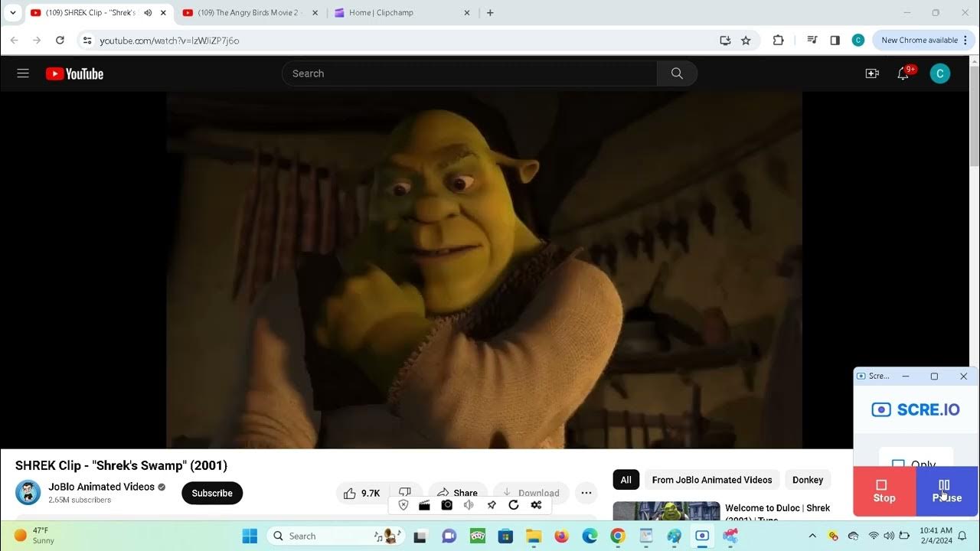The height and width of the screenshot is (551, 980).
Task: Open the Chrome tab search dropdown arrow
Action: point(12,13)
